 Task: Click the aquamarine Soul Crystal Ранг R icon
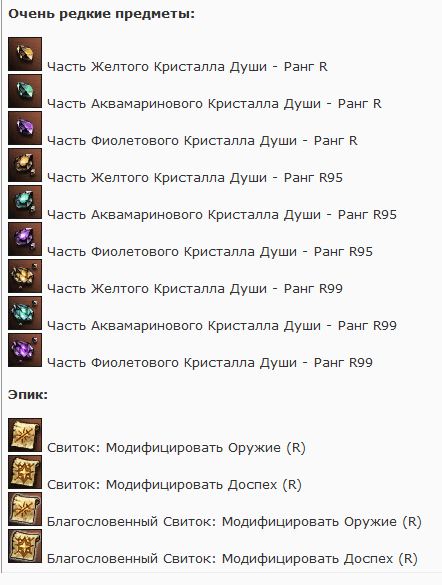coord(25,91)
